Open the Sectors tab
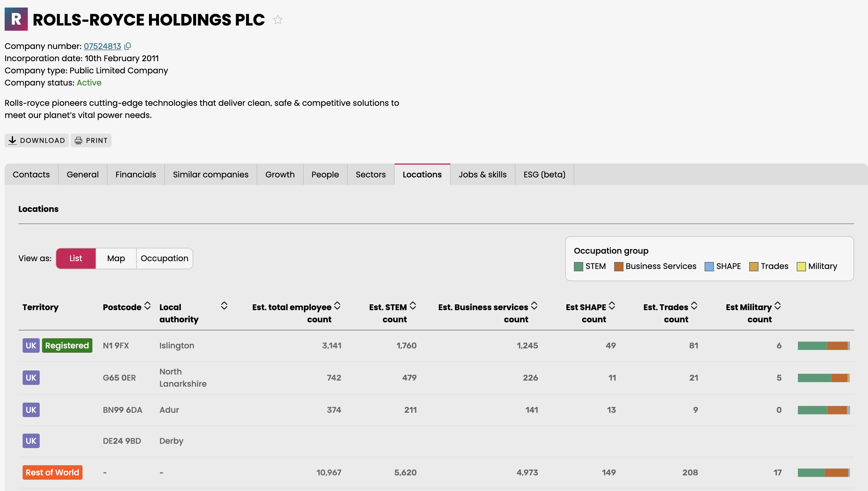The image size is (868, 491). click(x=371, y=174)
